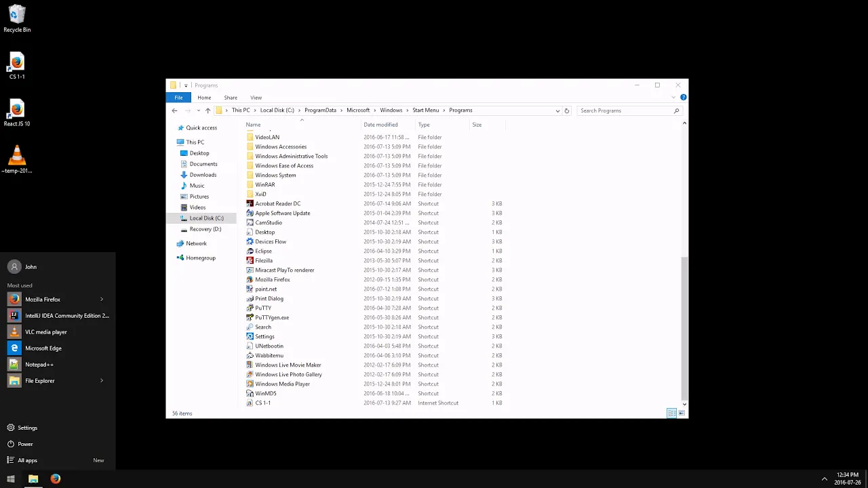Viewport: 868px width, 488px height.
Task: Navigate back with the back arrow
Action: click(x=174, y=110)
